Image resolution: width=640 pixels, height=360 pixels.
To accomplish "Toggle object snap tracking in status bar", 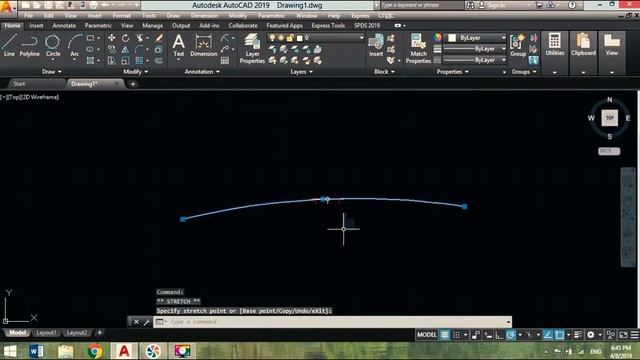I will tap(548, 335).
